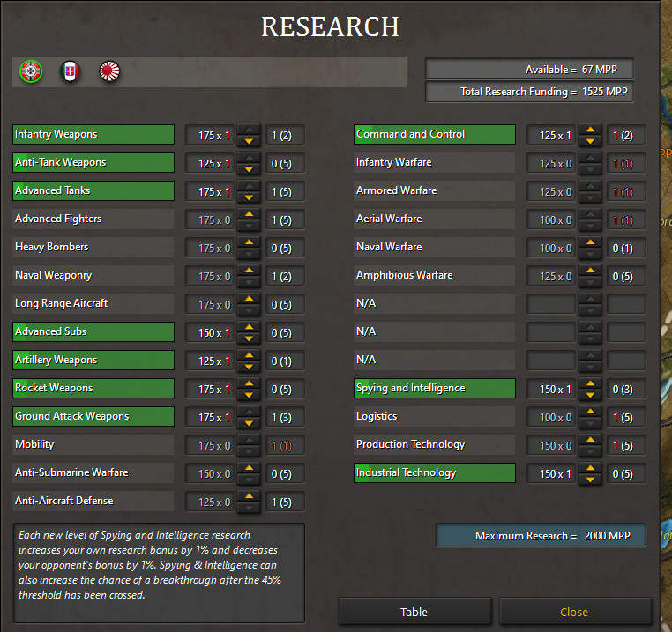Screen dimensions: 672x632
Task: Click the Maximum Research 2000 MPP field
Action: 541,536
